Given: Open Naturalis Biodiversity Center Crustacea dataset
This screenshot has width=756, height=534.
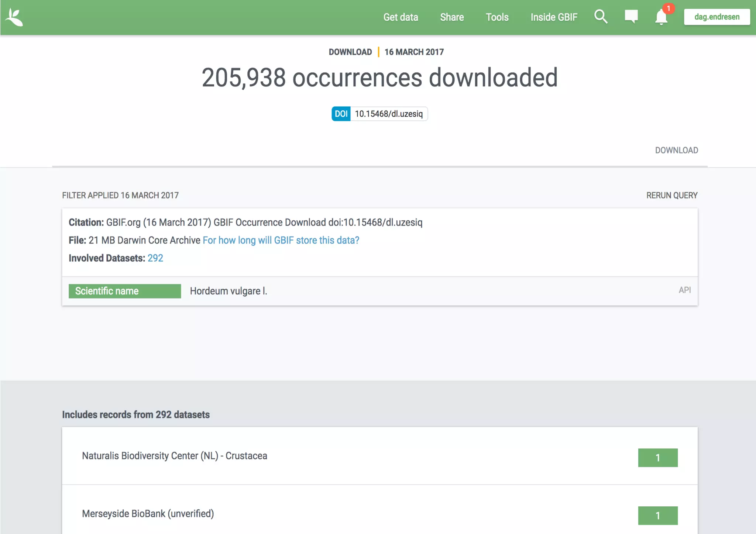Looking at the screenshot, I should click(174, 456).
